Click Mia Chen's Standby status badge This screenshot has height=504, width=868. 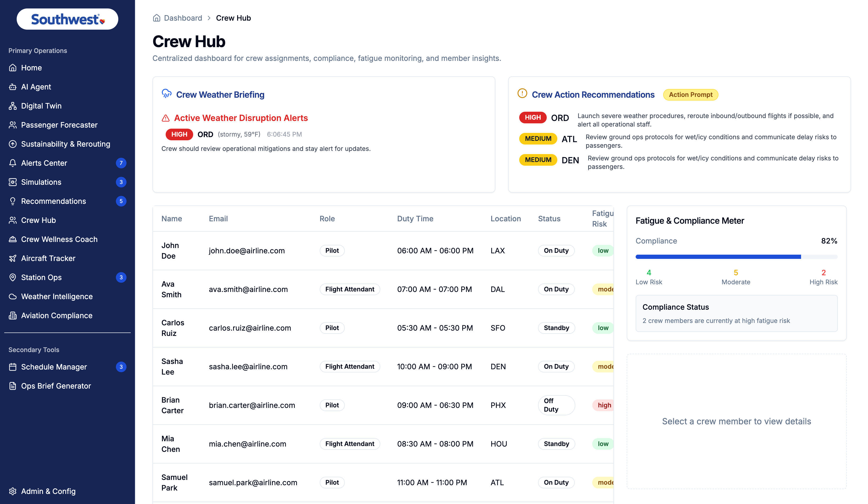tap(556, 444)
